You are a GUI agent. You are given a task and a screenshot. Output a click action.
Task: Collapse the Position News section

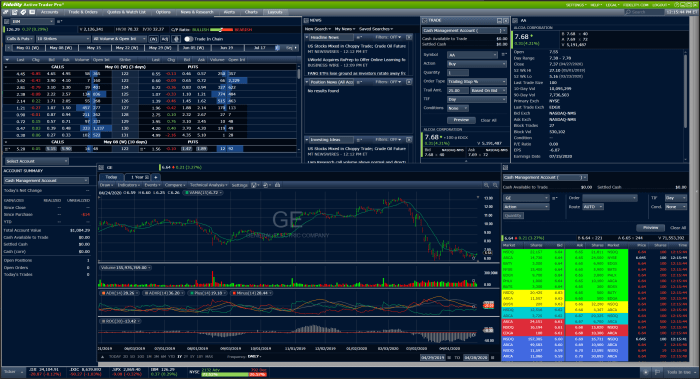307,82
